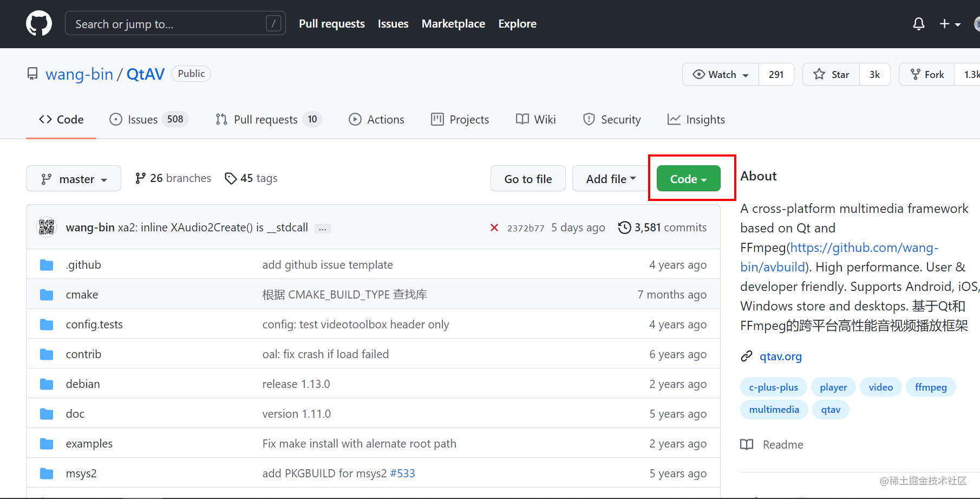Screen dimensions: 980x499
Task: Open the notifications bell
Action: [x=918, y=24]
